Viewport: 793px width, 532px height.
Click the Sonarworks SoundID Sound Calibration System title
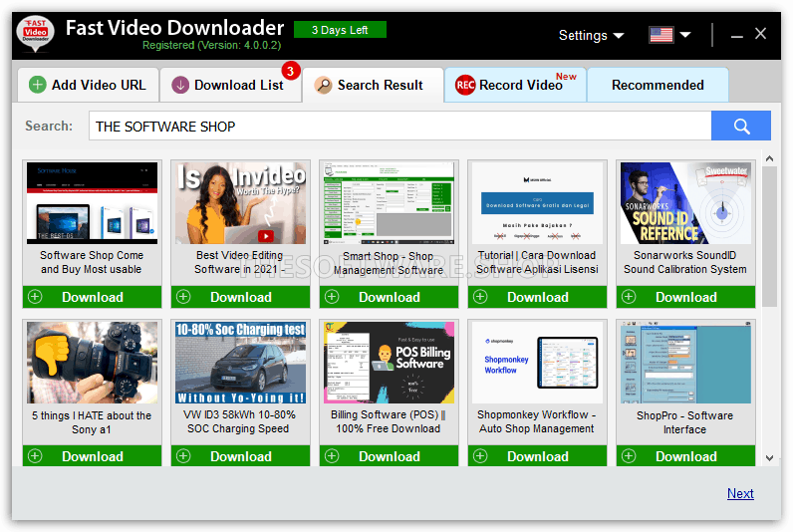(684, 262)
